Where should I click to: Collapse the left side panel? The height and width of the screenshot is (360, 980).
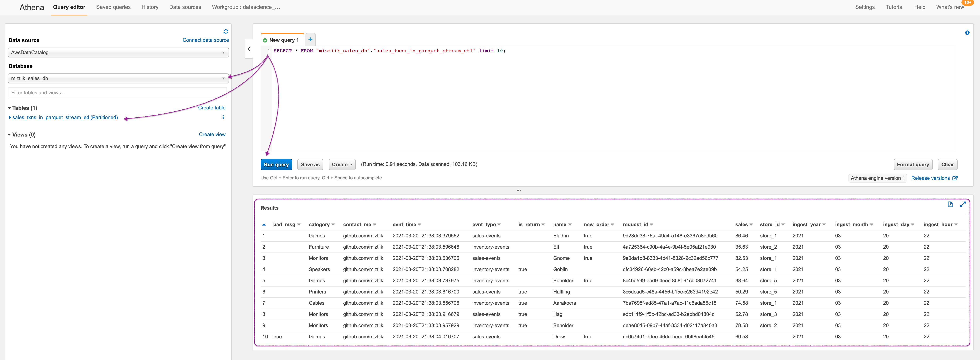[249, 49]
